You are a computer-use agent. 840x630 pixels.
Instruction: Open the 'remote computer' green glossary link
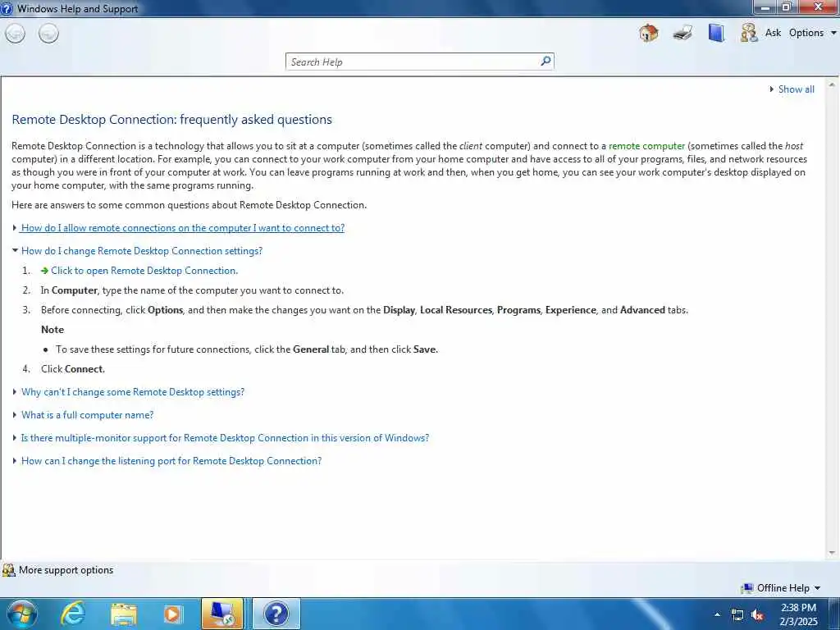tap(646, 146)
